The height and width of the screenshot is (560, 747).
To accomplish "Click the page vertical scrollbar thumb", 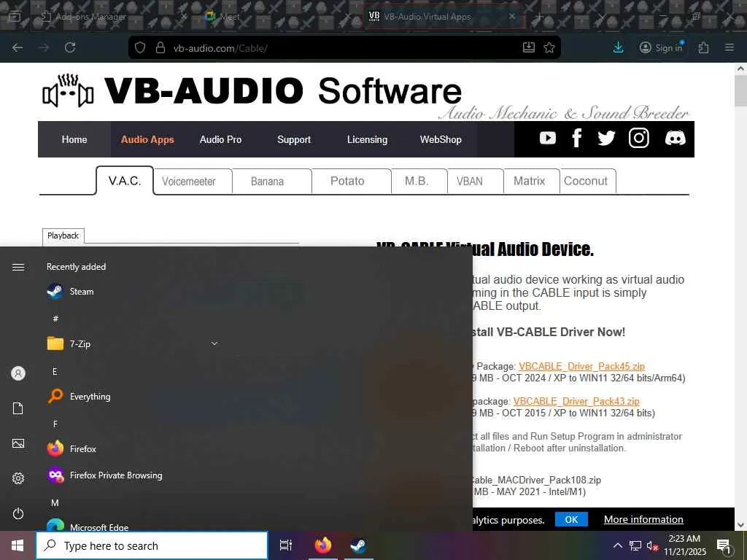I will click(x=740, y=90).
